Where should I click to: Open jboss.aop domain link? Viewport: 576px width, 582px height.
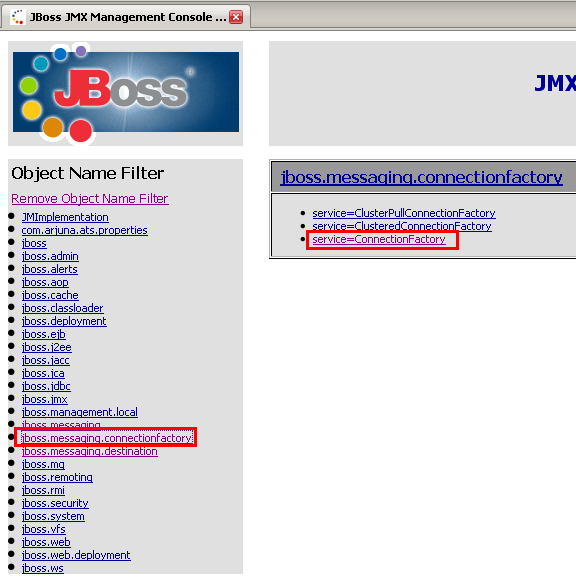[x=45, y=282]
